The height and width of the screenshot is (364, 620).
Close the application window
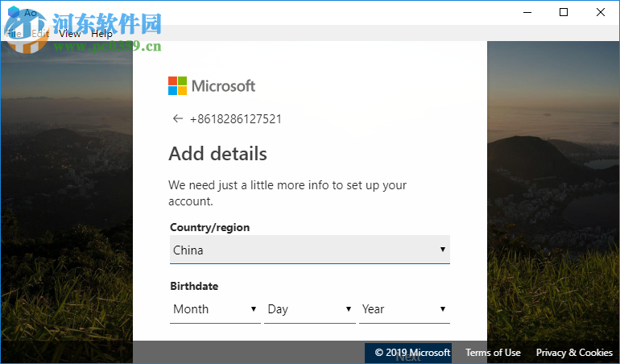(x=600, y=12)
